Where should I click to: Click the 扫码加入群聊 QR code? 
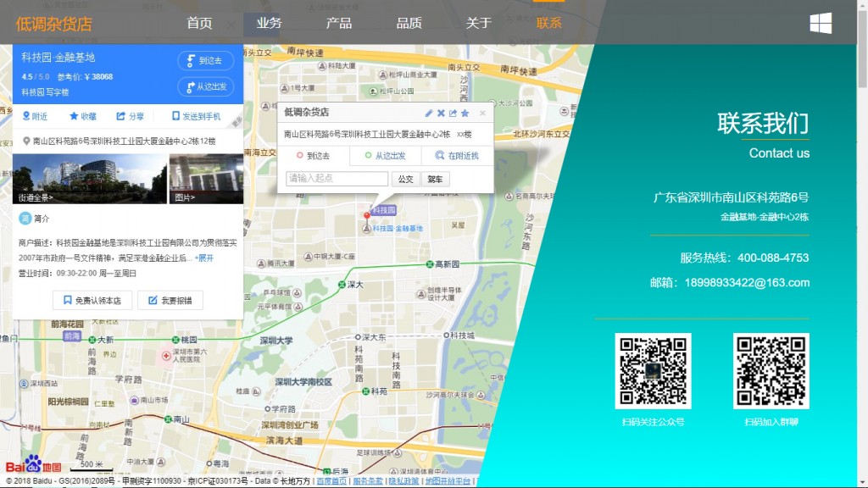[771, 371]
